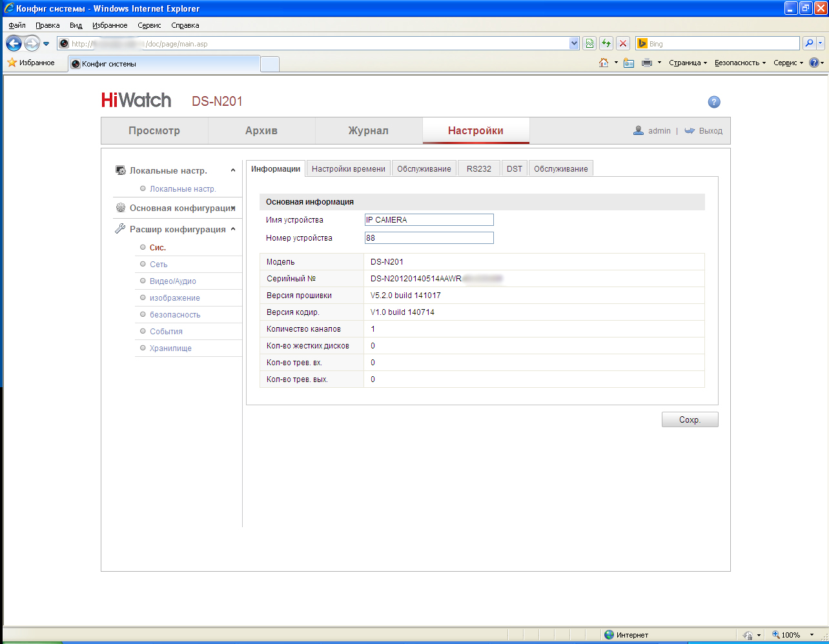Open the recent pages dropdown arrow
Screen dimensions: 829x644
tap(46, 44)
